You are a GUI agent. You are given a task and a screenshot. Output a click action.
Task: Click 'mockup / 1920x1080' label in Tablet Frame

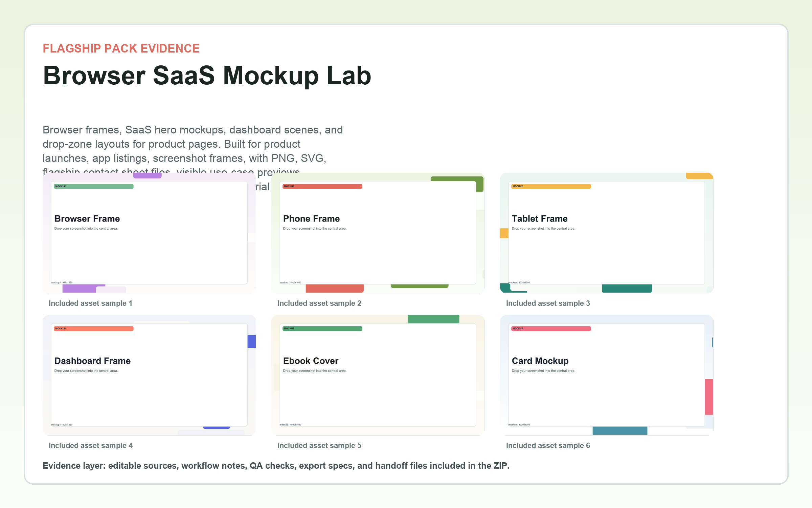519,282
